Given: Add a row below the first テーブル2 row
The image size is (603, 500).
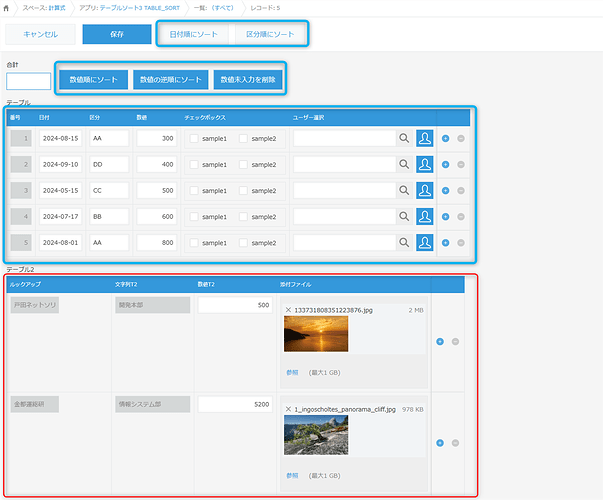Looking at the screenshot, I should (440, 341).
